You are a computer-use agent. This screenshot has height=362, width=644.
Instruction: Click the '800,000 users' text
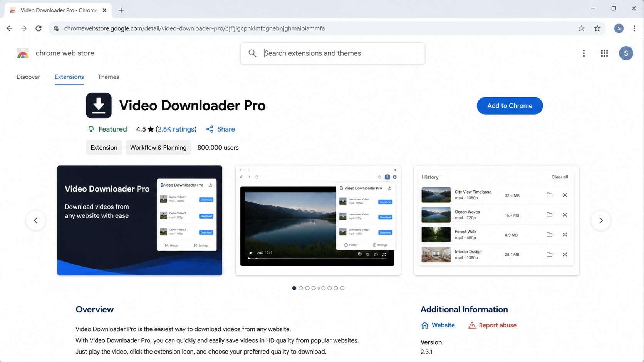[218, 148]
